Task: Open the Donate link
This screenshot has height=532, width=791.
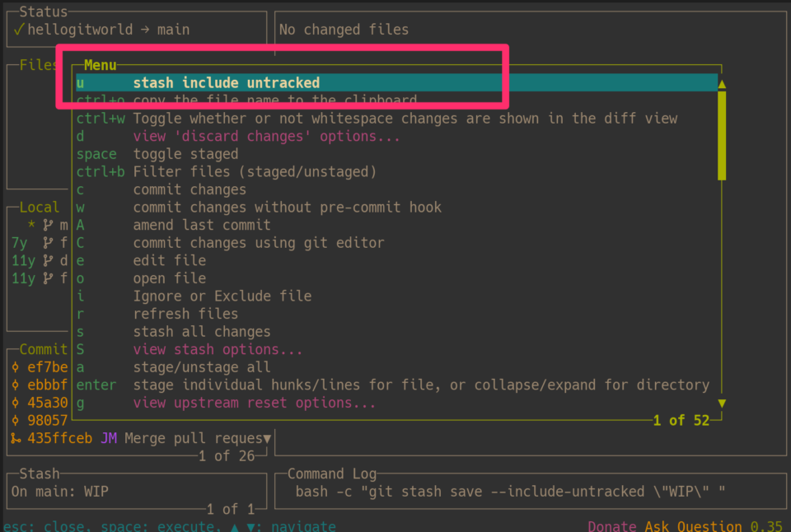Action: pyautogui.click(x=612, y=525)
